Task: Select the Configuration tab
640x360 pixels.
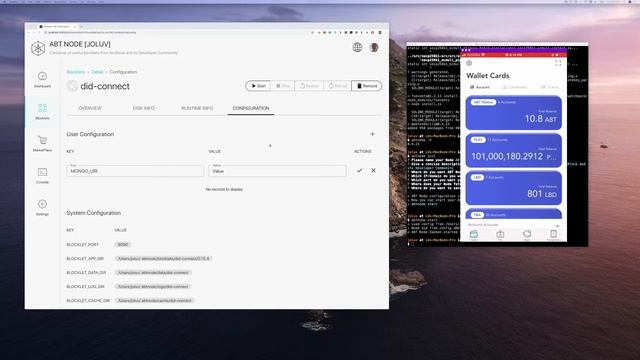Action: click(x=251, y=108)
